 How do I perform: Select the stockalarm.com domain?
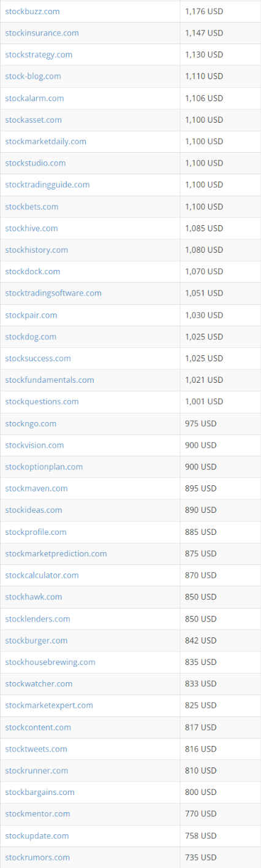(x=34, y=98)
